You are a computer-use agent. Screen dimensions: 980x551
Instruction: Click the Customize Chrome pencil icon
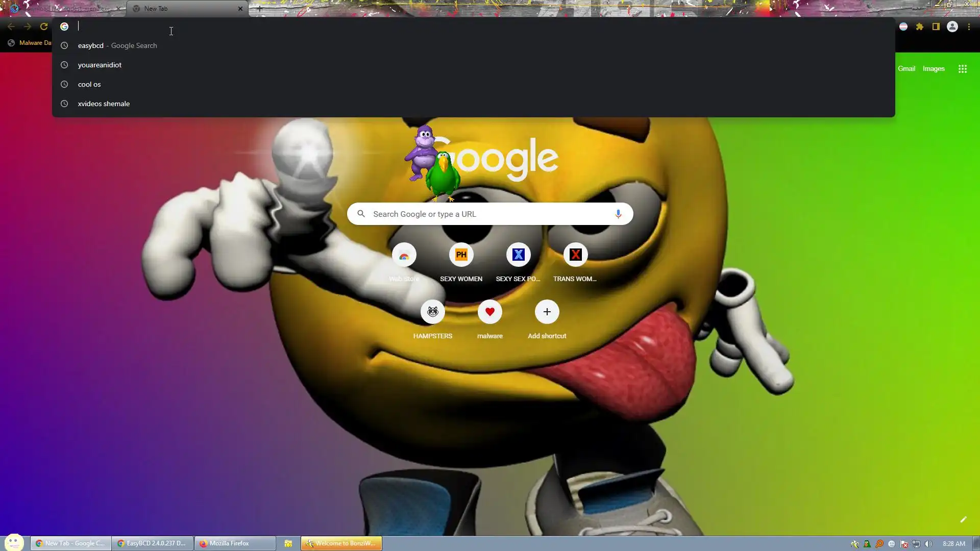click(x=963, y=519)
